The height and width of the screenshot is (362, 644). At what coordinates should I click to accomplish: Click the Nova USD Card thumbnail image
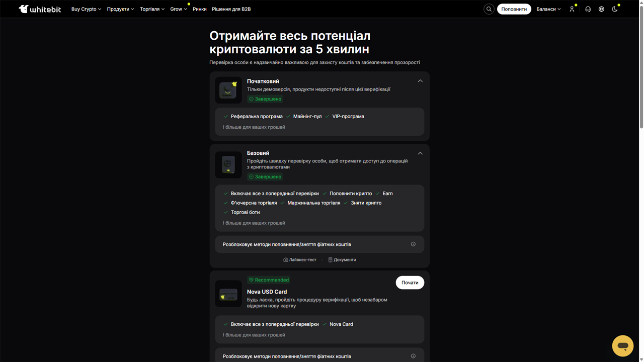pos(228,294)
